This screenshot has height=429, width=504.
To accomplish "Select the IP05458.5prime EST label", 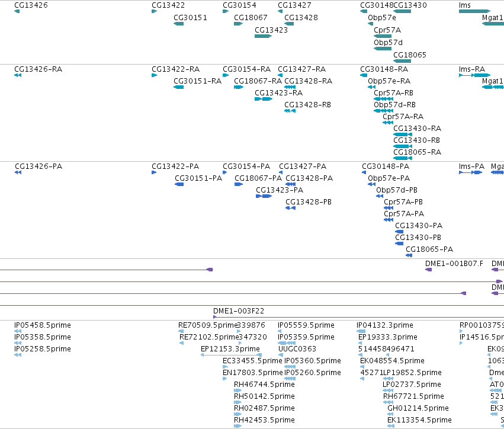I will pyautogui.click(x=43, y=325).
